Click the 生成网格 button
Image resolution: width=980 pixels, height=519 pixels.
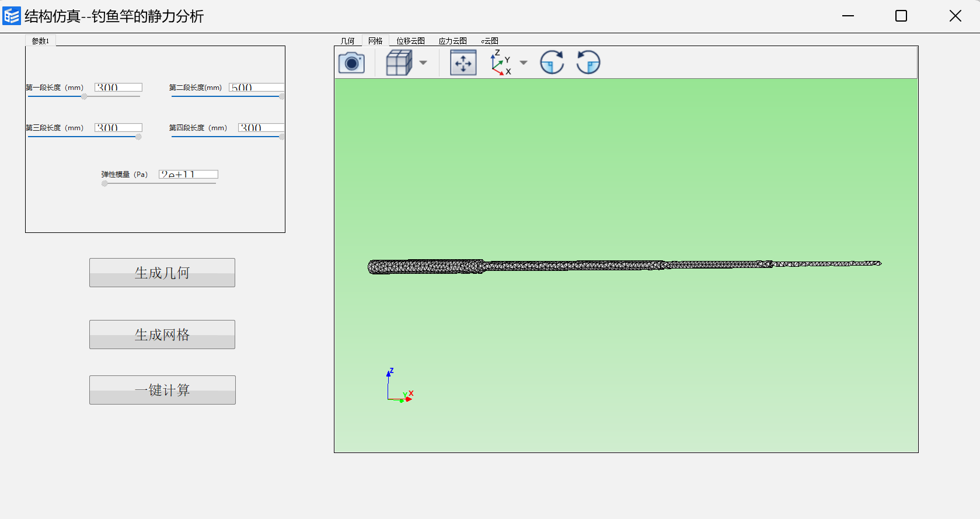[162, 335]
